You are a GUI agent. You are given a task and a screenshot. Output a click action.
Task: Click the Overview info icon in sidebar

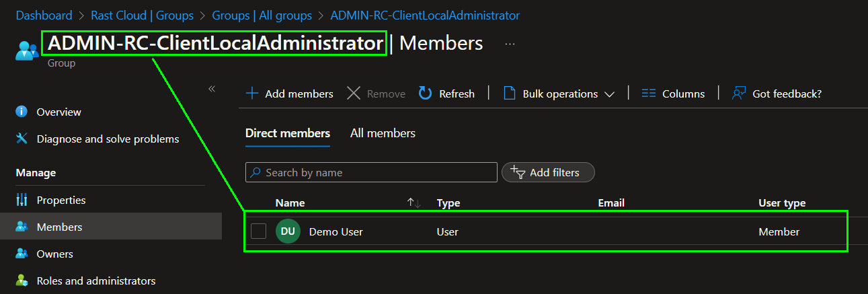coord(22,112)
